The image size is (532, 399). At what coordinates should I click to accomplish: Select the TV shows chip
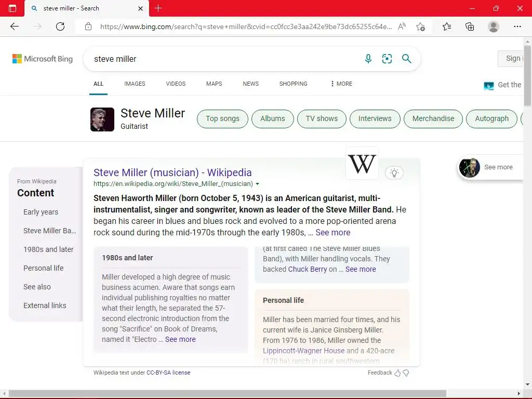[x=322, y=119]
